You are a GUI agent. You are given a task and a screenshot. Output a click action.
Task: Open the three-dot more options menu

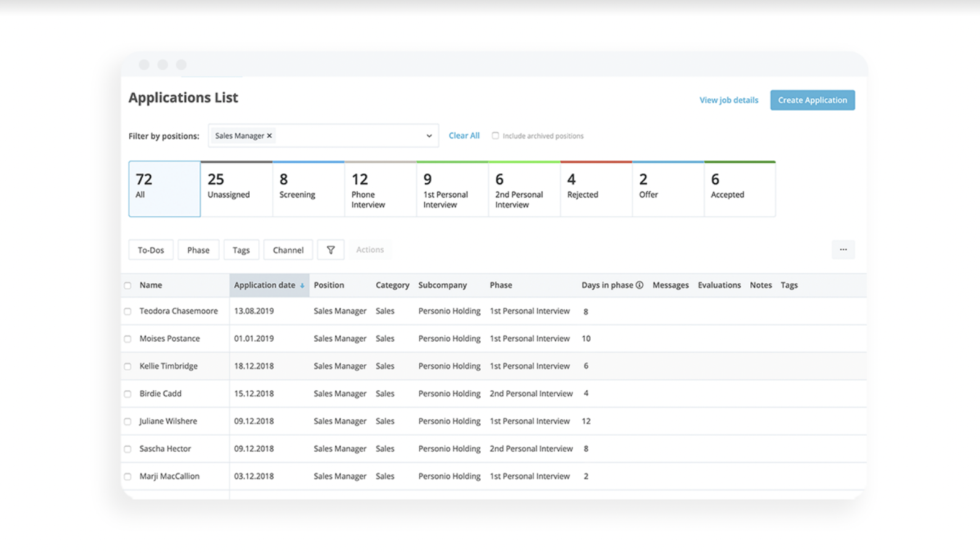click(843, 250)
